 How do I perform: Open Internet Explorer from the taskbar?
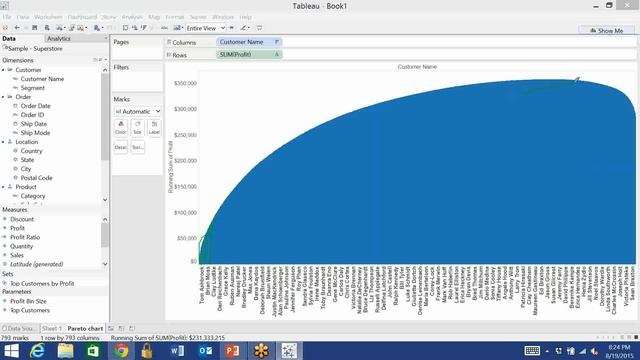coord(37,351)
